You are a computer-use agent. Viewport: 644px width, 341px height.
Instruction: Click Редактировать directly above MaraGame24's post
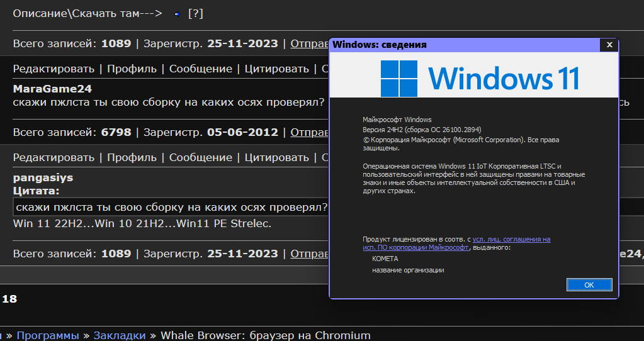(54, 69)
